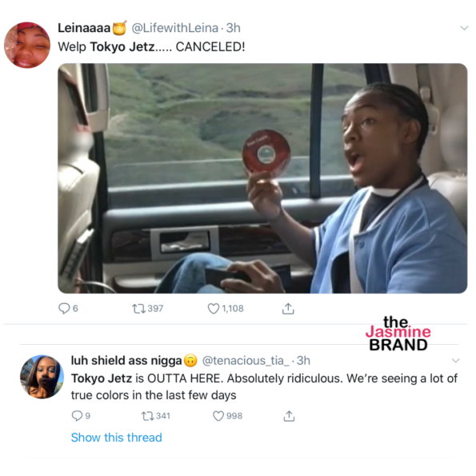Open the attached image of man holding CD

click(x=262, y=178)
